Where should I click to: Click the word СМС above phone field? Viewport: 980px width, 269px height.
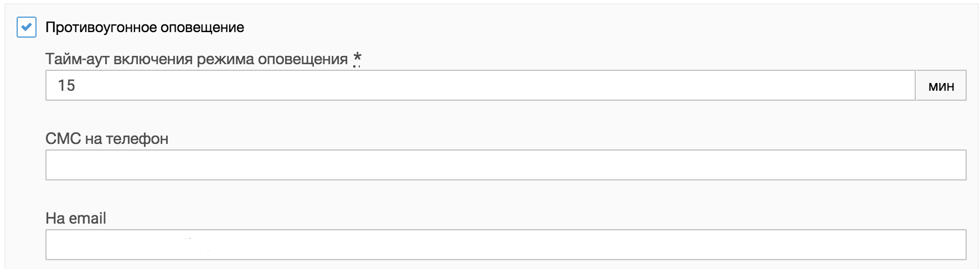tap(63, 138)
